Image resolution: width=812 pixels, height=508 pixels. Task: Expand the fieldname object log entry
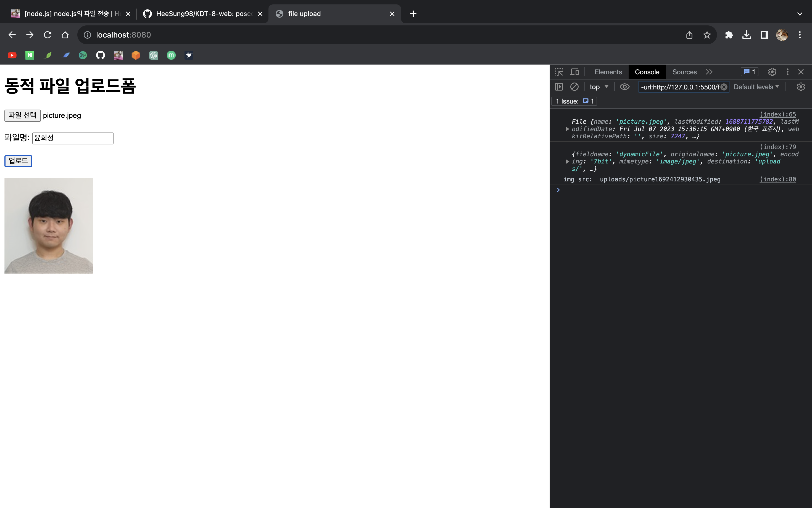pos(568,162)
